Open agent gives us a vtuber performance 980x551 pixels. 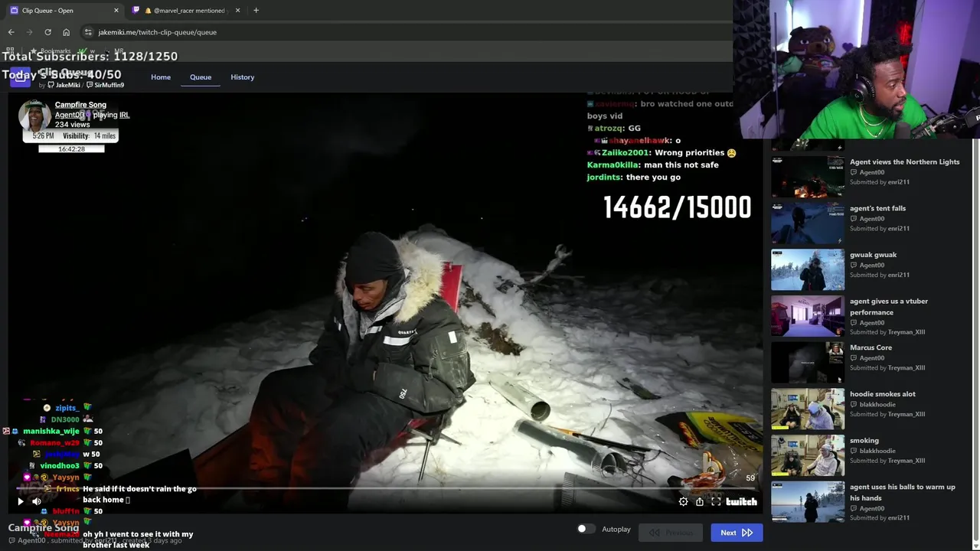(808, 316)
